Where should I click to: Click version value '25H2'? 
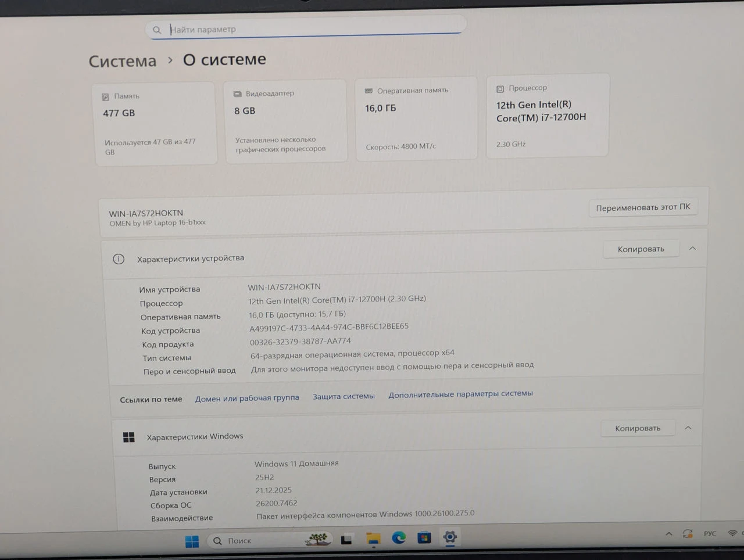click(x=264, y=477)
